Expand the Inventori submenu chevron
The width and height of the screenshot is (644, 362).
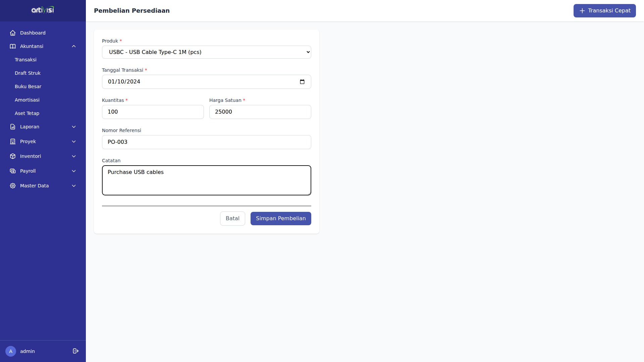[74, 156]
